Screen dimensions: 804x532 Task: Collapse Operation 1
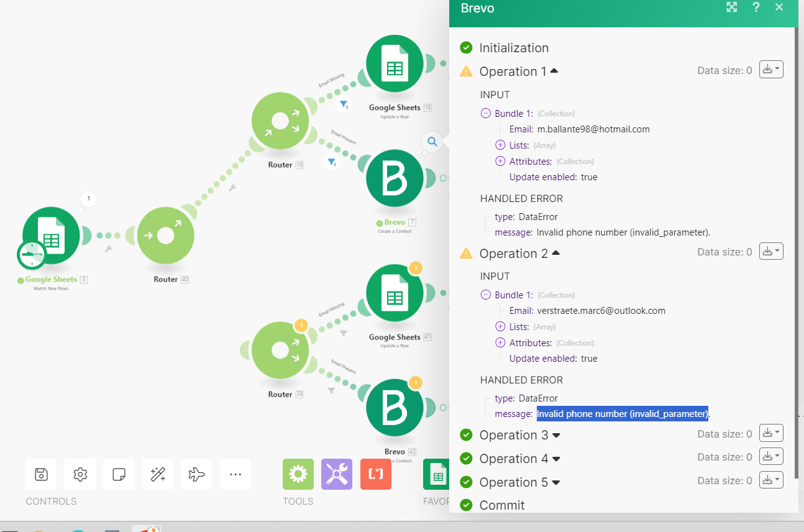554,71
